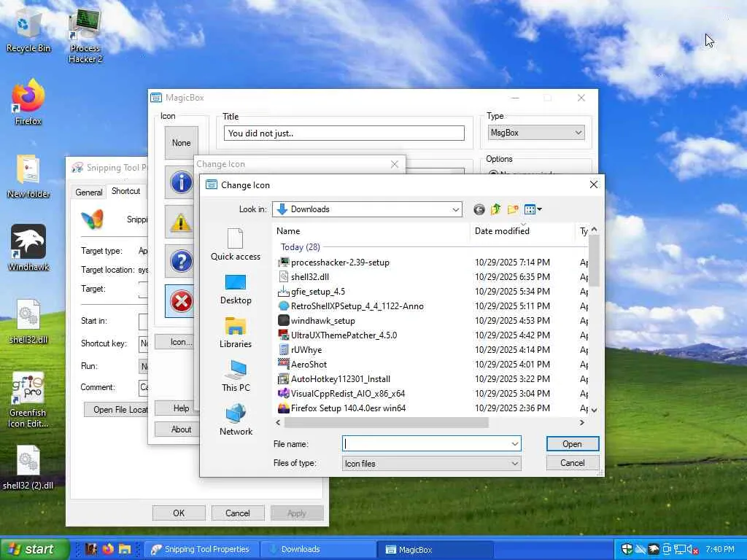The height and width of the screenshot is (560, 747).
Task: Choose the blue information icon in MagicBox
Action: [181, 182]
